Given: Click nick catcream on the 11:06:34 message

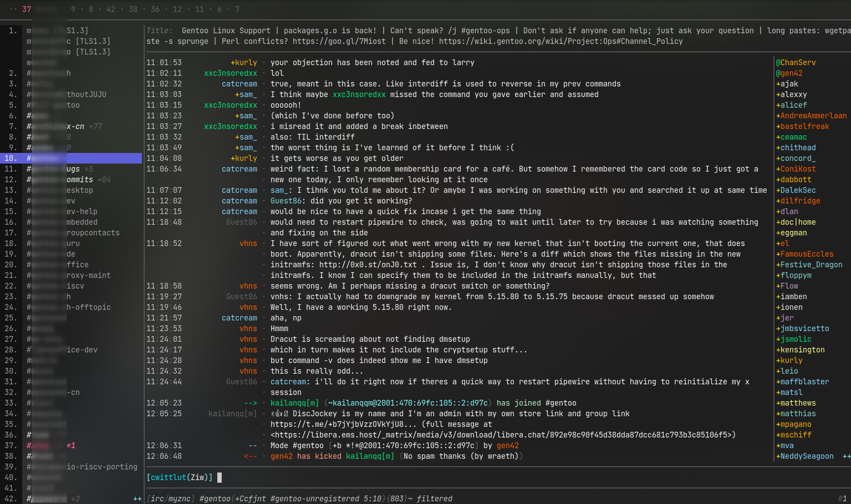Looking at the screenshot, I should [x=239, y=169].
